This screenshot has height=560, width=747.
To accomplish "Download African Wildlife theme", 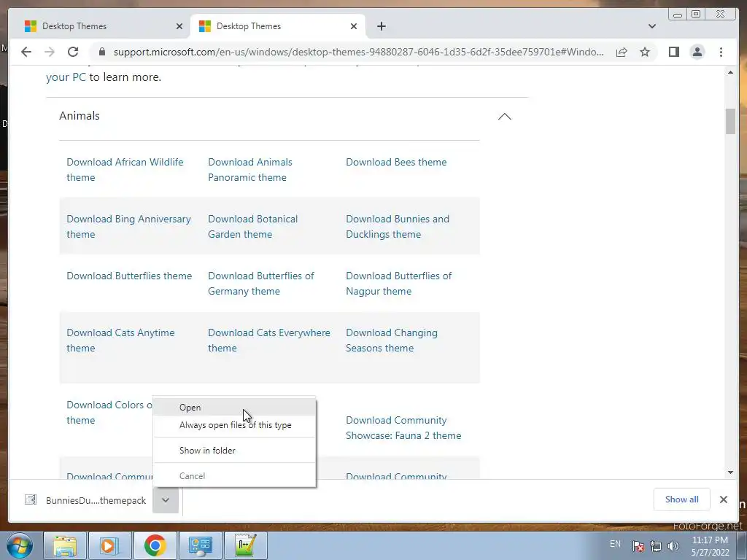I will 125,169.
